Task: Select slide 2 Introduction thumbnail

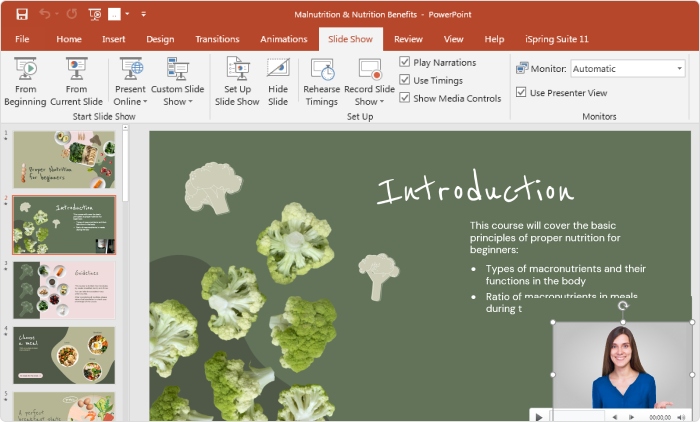Action: [x=64, y=225]
